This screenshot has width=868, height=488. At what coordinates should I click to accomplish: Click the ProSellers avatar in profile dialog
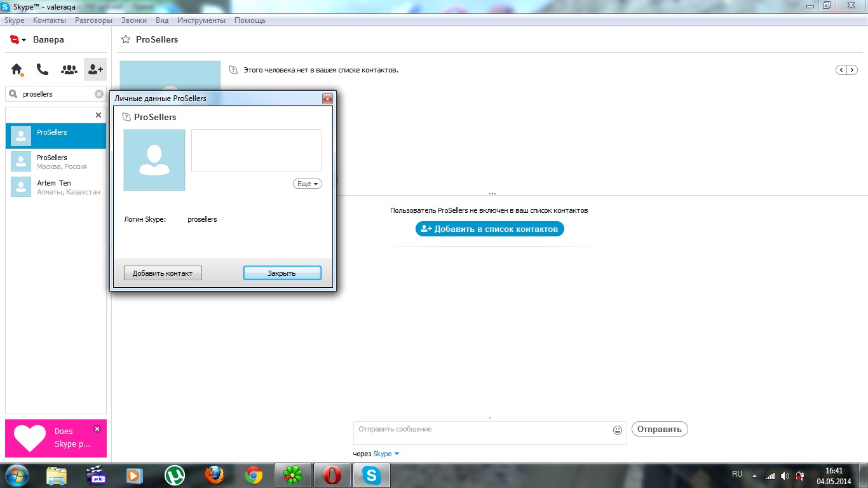point(154,160)
